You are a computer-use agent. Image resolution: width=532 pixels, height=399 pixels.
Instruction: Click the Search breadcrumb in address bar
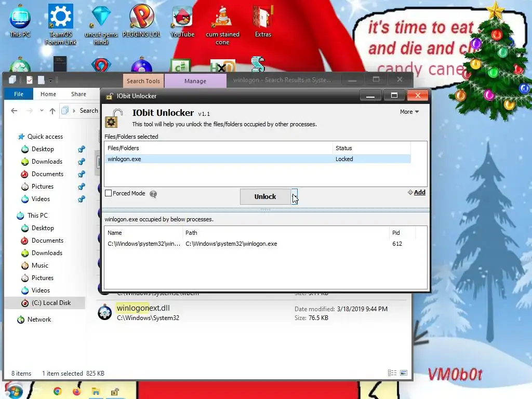pos(89,111)
